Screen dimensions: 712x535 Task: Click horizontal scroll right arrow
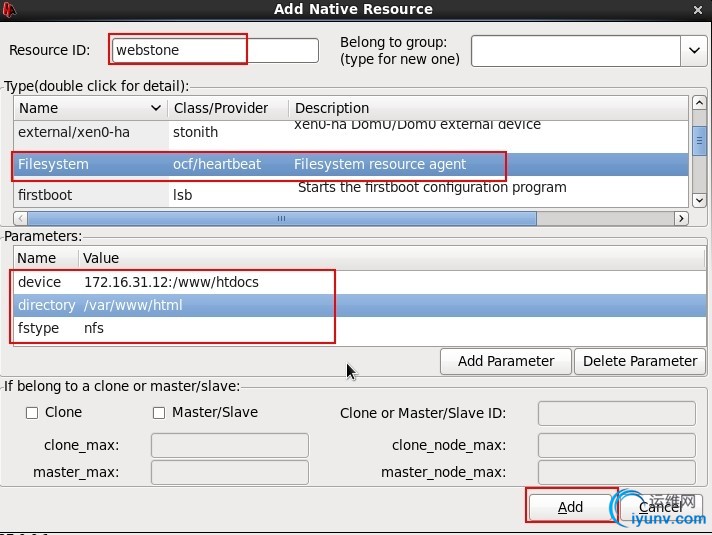(x=681, y=218)
